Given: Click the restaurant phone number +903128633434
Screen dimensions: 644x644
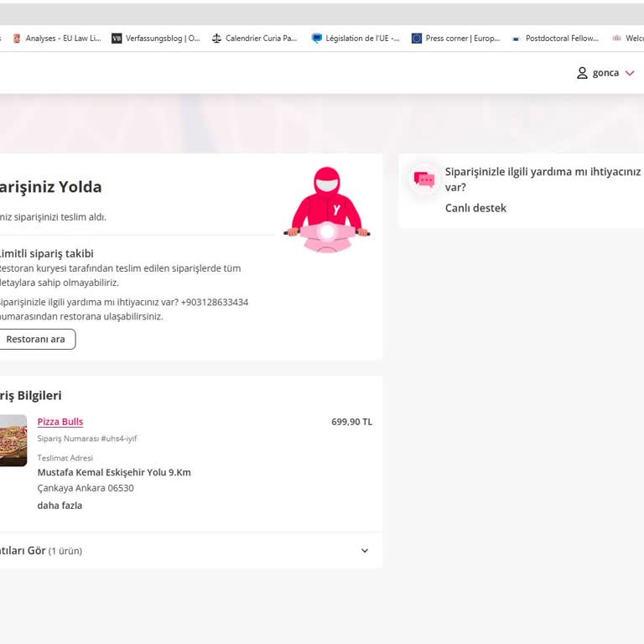Looking at the screenshot, I should (x=215, y=302).
